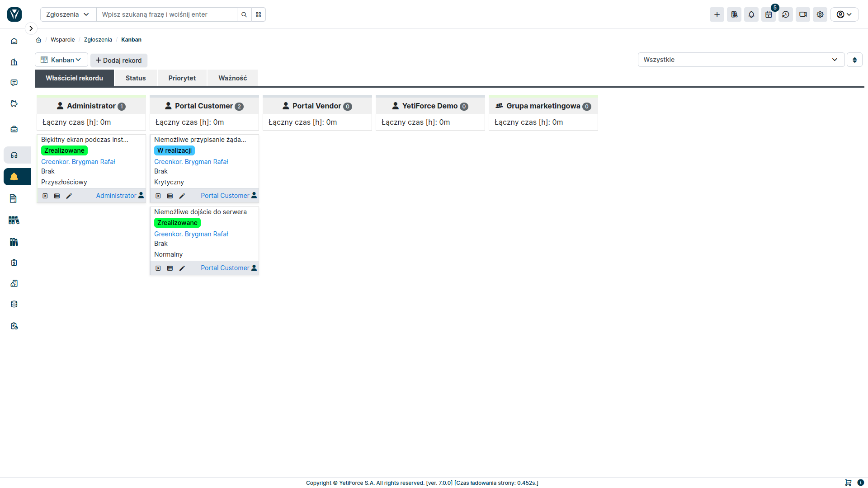Screen dimensions: 868x488
Task: Click the YetiForce logo icon
Action: pyautogui.click(x=14, y=14)
